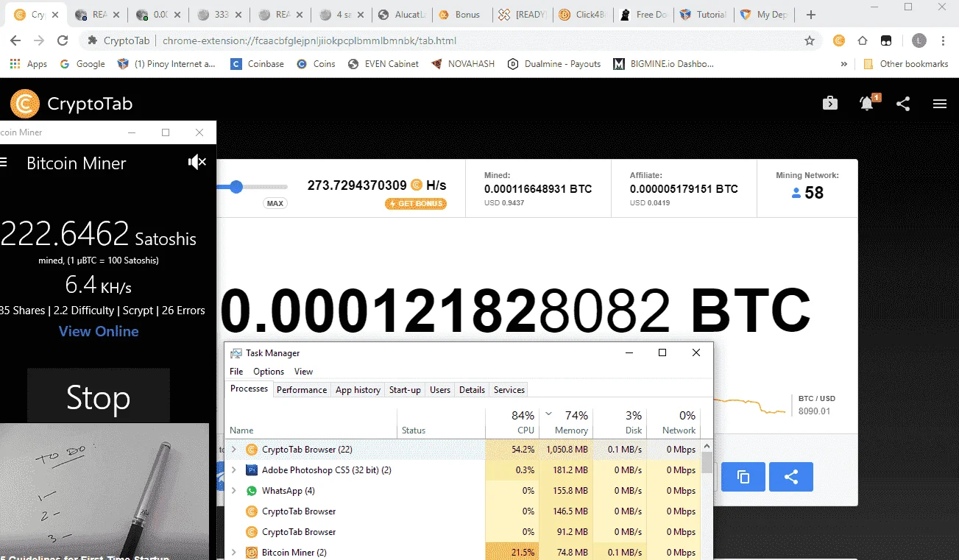
Task: Click the blue share button
Action: pyautogui.click(x=791, y=477)
